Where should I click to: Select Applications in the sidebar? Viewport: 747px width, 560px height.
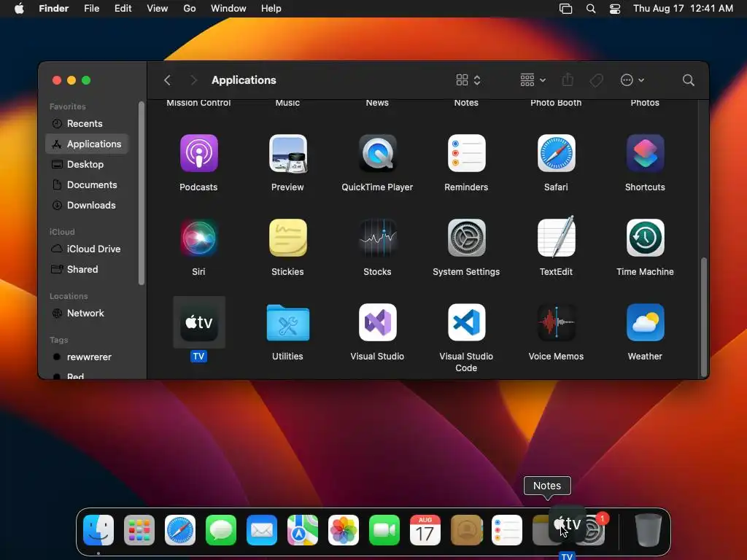(x=88, y=144)
